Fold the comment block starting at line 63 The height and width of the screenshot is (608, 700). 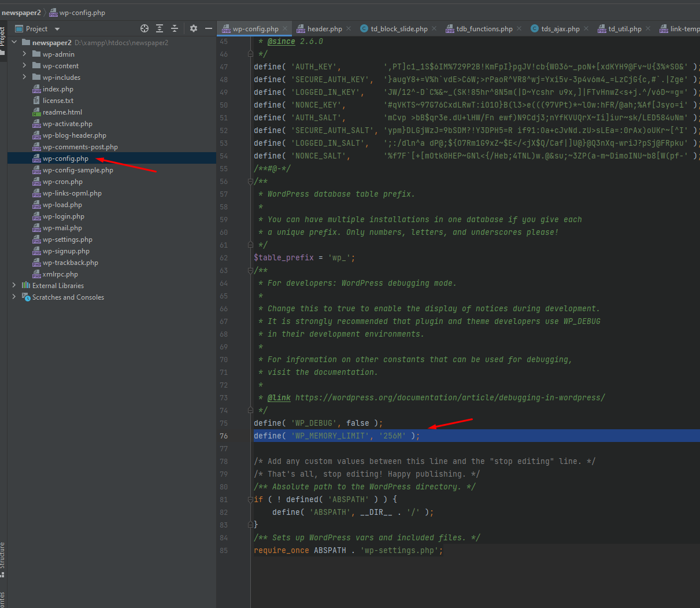click(x=250, y=270)
